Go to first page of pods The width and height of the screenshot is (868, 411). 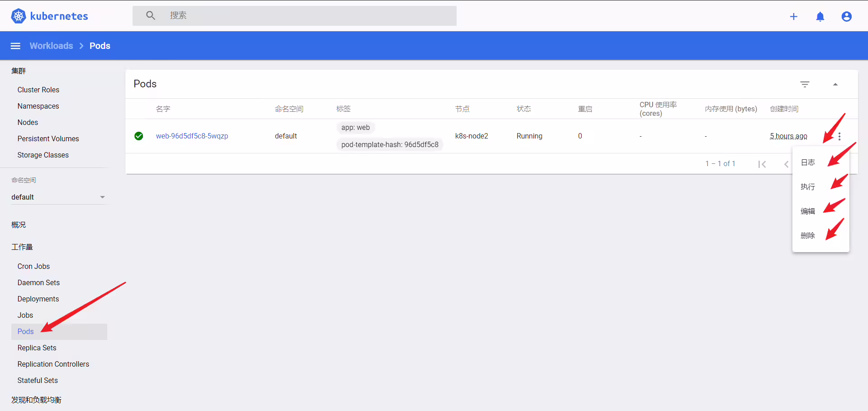point(762,164)
